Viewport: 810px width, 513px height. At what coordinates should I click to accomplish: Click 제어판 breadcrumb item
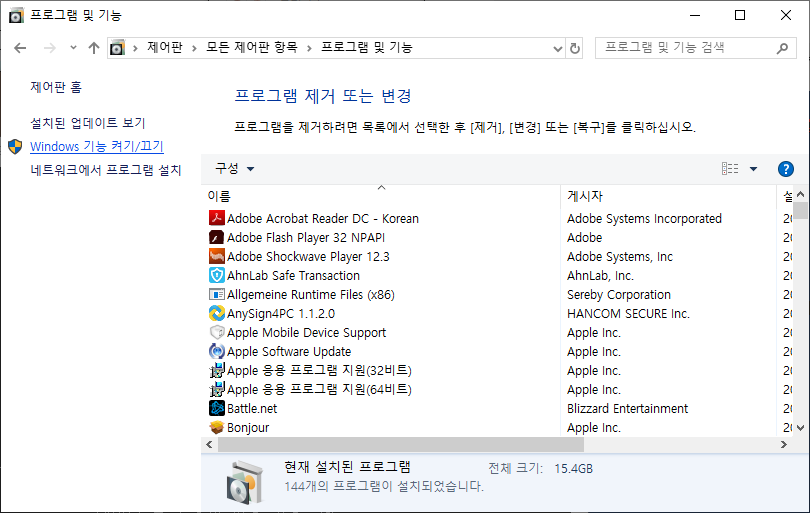(x=165, y=48)
